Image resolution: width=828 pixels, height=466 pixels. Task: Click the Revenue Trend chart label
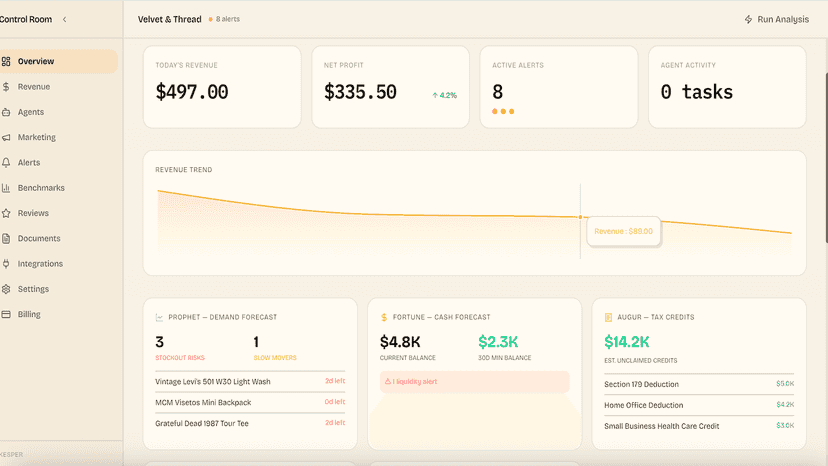(x=184, y=170)
